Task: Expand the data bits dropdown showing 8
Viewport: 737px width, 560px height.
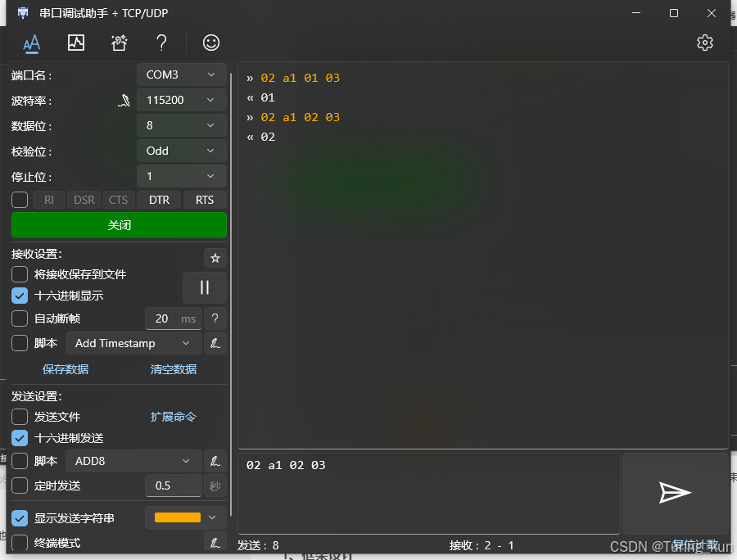Action: [x=182, y=125]
